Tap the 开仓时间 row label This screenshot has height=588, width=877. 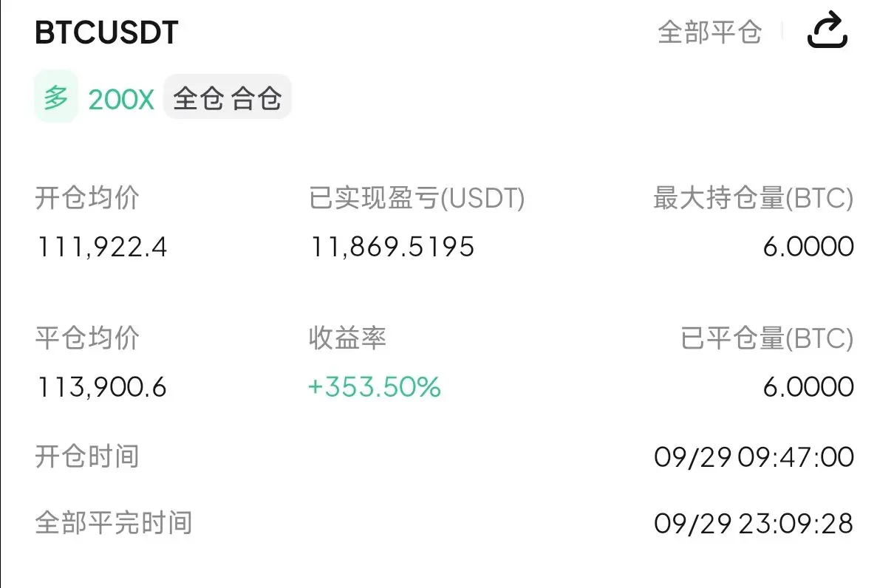tap(87, 457)
